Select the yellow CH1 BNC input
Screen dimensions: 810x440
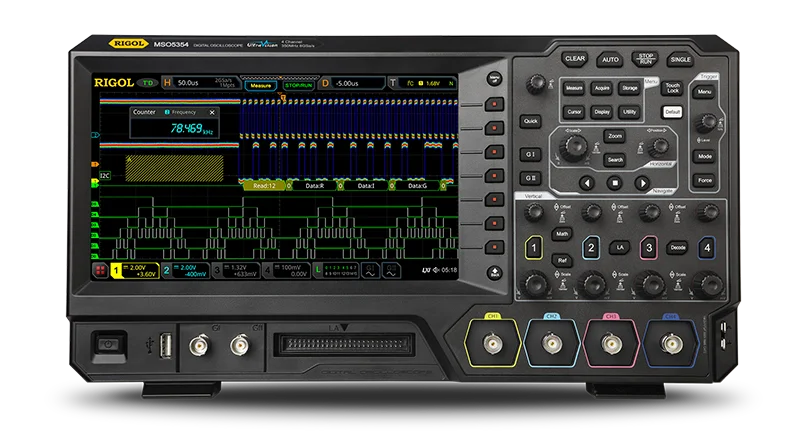point(491,343)
